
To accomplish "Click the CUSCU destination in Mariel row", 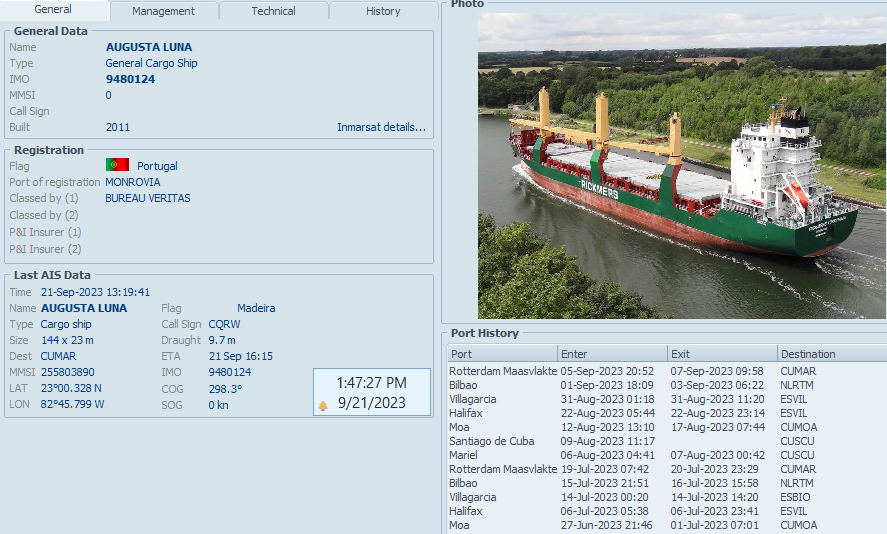I will click(797, 455).
